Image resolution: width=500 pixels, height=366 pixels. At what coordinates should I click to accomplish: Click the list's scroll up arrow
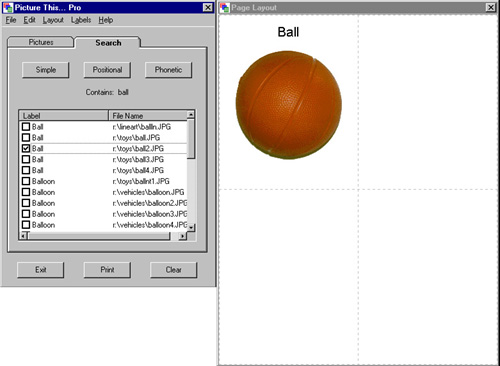191,115
